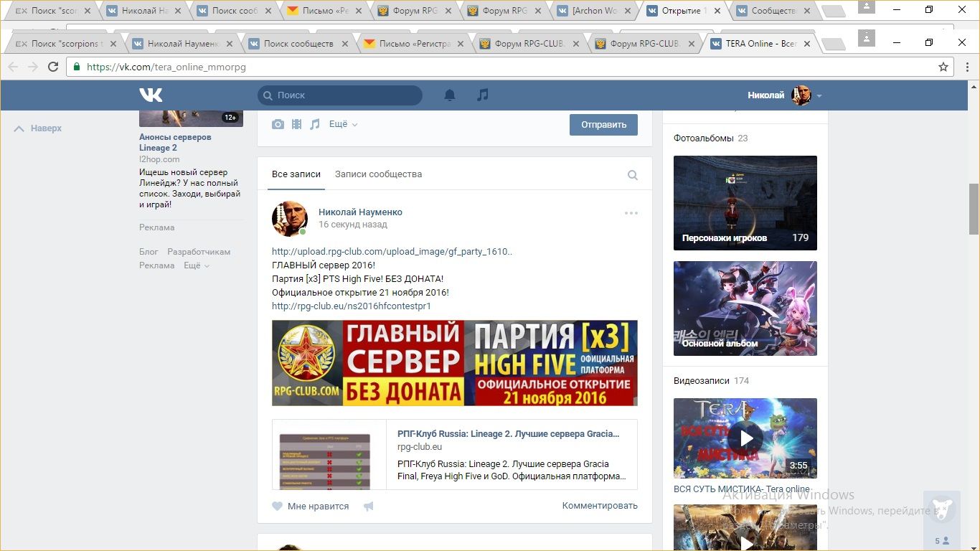This screenshot has height=551, width=980.
Task: Select back window's Открытие tab
Action: pos(684,11)
